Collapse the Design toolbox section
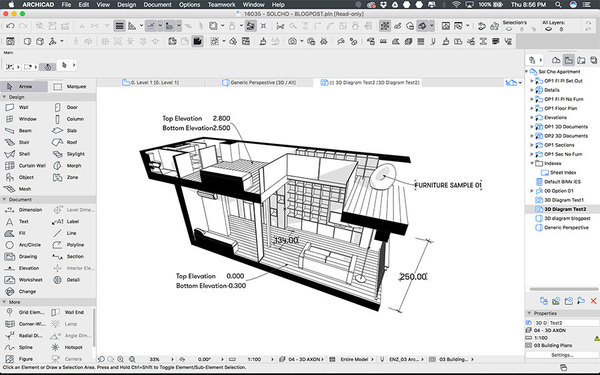Screen dimensions: 600x375 [4, 97]
